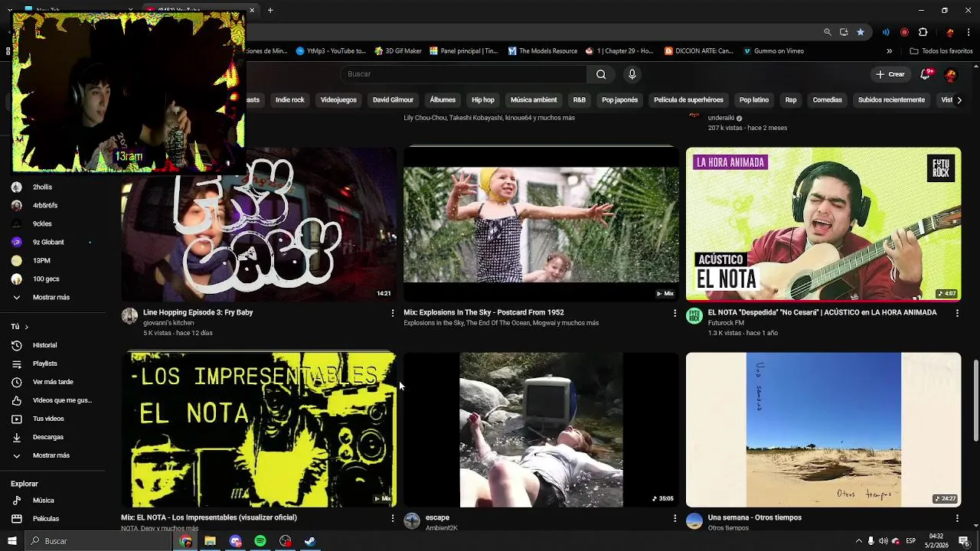980x551 pixels.
Task: Open the Todos los favoritos folder
Action: click(x=941, y=51)
